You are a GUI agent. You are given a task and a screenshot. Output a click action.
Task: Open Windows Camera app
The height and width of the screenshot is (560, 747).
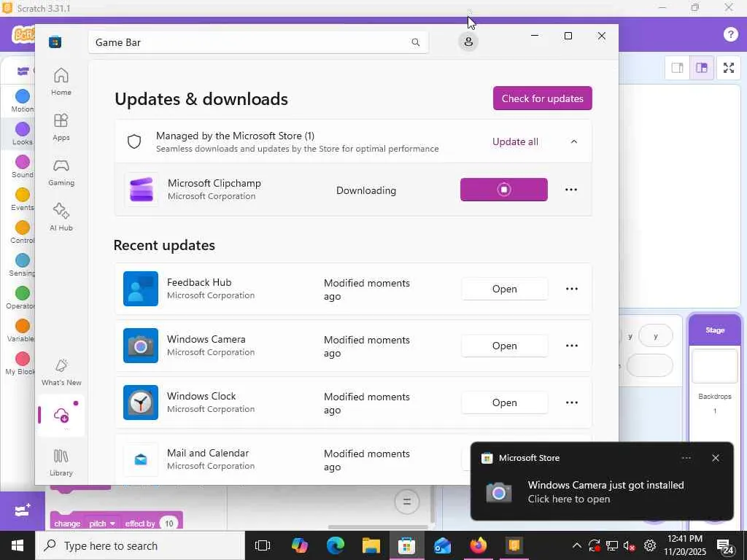pyautogui.click(x=505, y=346)
